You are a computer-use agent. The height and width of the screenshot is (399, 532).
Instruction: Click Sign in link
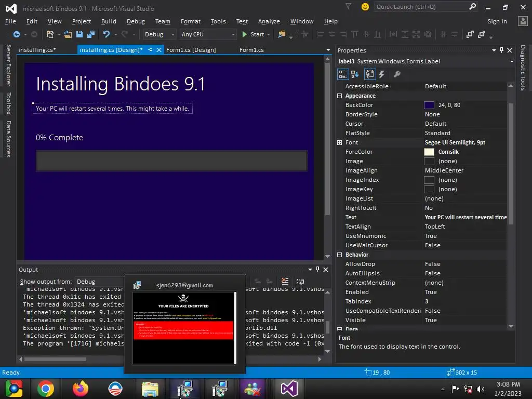pyautogui.click(x=497, y=21)
